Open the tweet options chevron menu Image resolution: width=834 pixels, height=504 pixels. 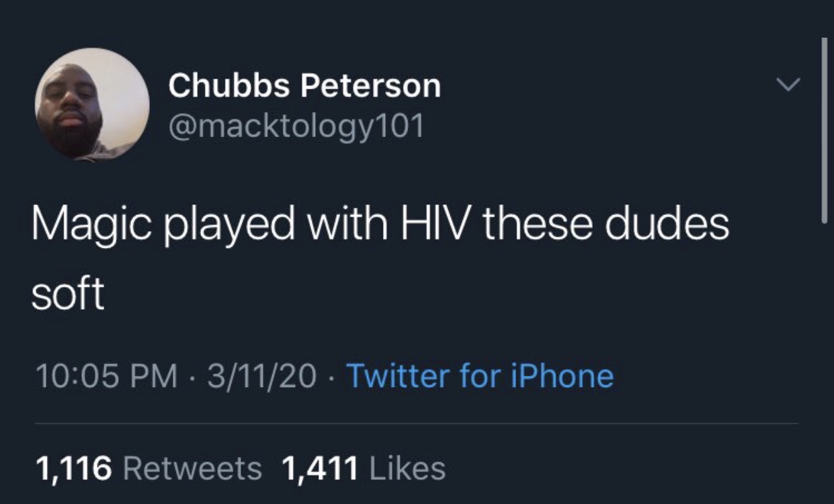pos(790,84)
